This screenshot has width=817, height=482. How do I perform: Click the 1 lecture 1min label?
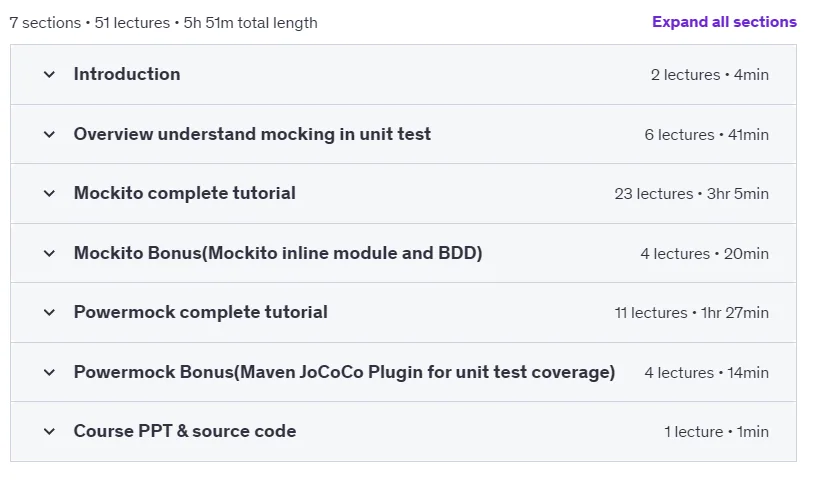click(x=716, y=431)
